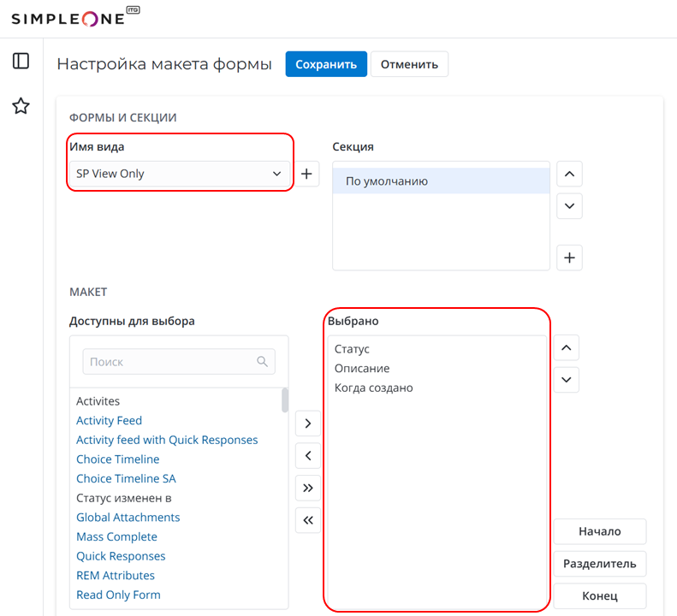This screenshot has height=616, width=677.
Task: Move section up with arrow button
Action: pyautogui.click(x=569, y=174)
